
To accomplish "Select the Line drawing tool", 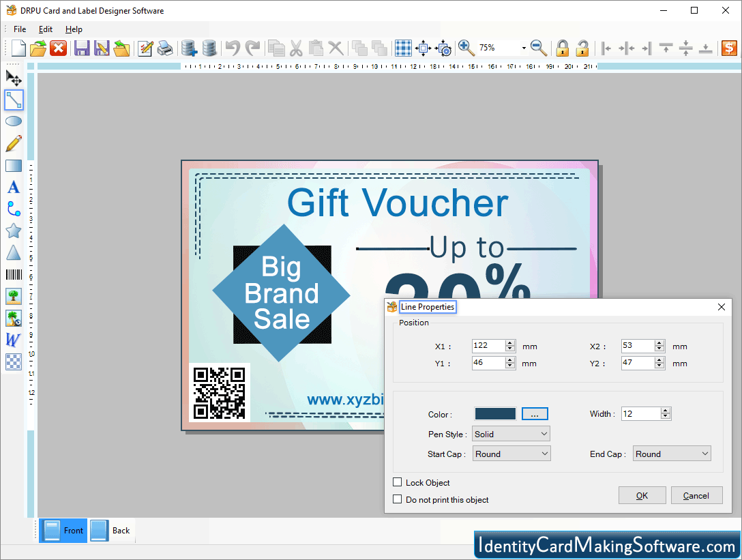I will coord(14,100).
